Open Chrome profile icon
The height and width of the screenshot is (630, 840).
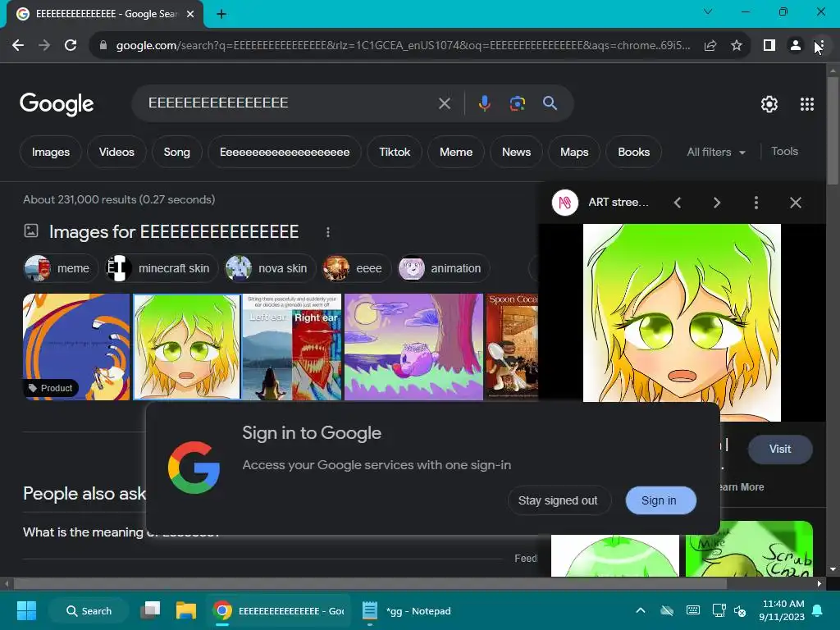pos(796,46)
